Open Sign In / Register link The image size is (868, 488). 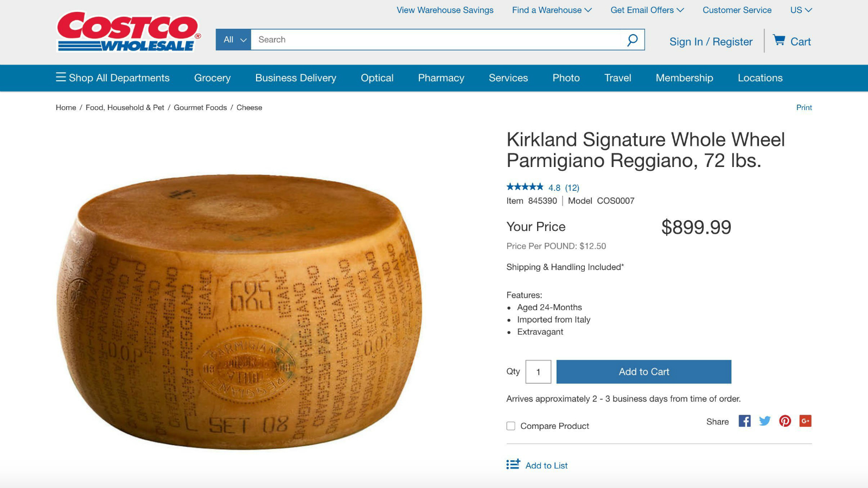click(x=711, y=42)
